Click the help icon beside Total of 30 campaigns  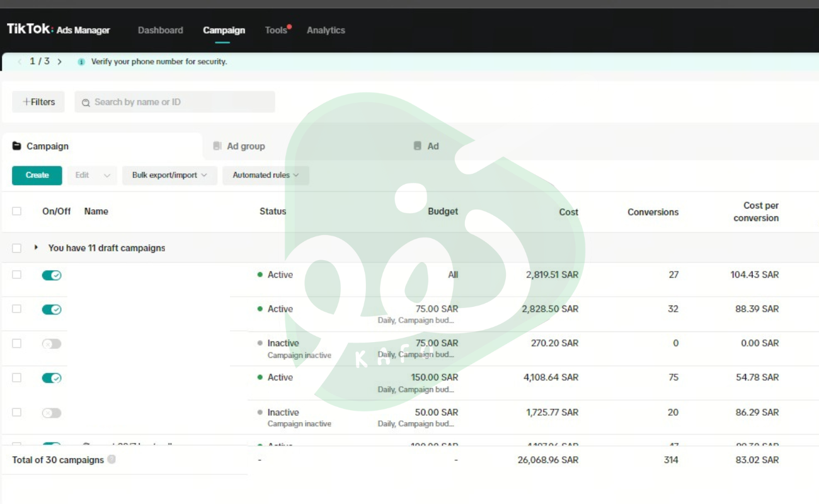(x=112, y=459)
